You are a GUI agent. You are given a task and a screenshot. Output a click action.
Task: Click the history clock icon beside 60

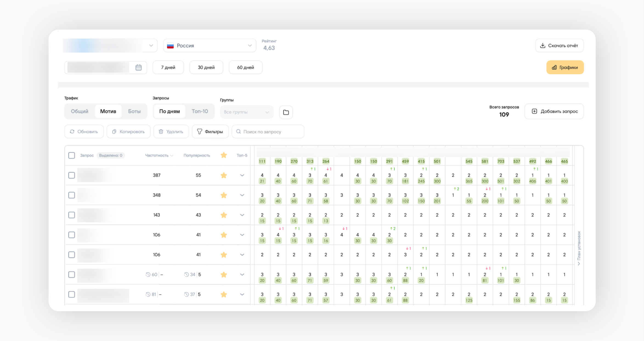pos(148,274)
